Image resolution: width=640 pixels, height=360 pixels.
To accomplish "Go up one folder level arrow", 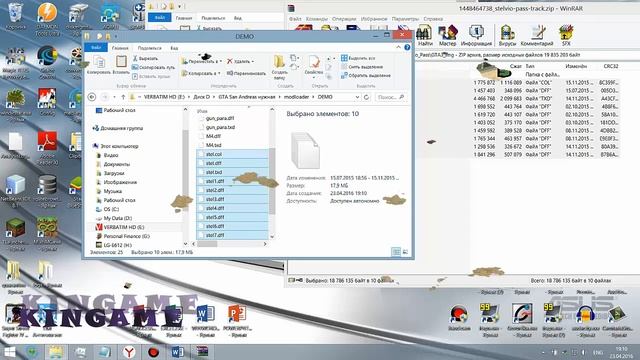I will pyautogui.click(x=123, y=97).
